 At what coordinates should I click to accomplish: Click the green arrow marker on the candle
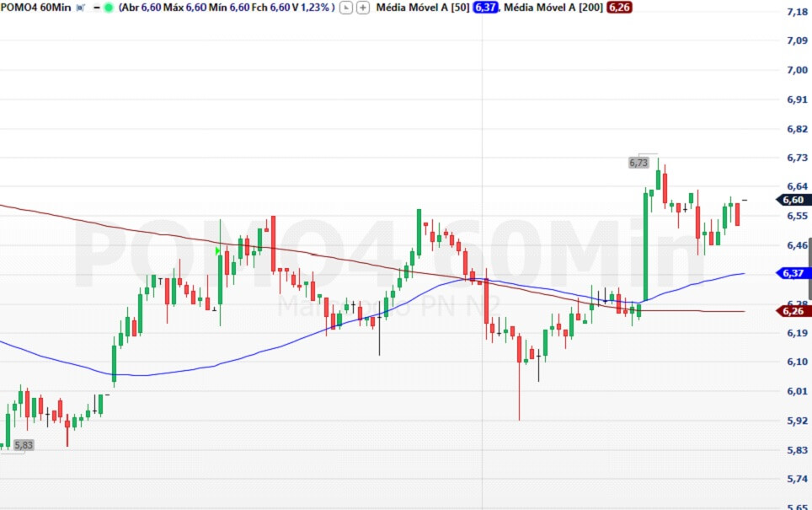tap(217, 250)
